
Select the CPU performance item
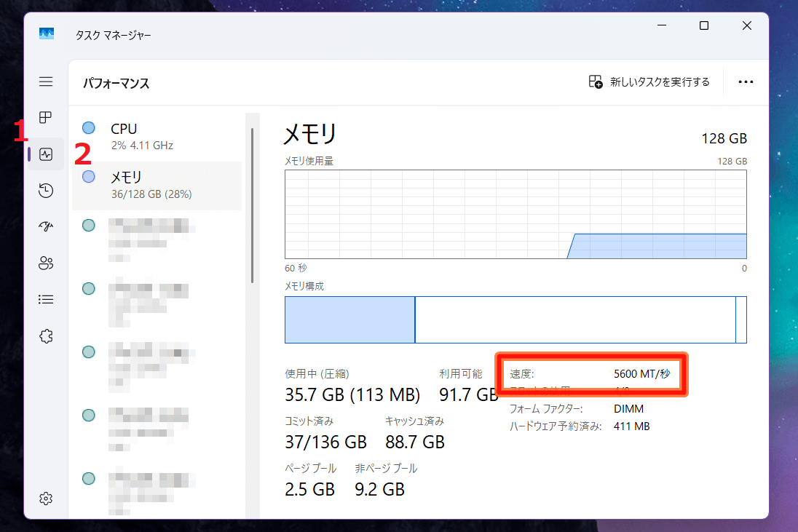point(157,136)
